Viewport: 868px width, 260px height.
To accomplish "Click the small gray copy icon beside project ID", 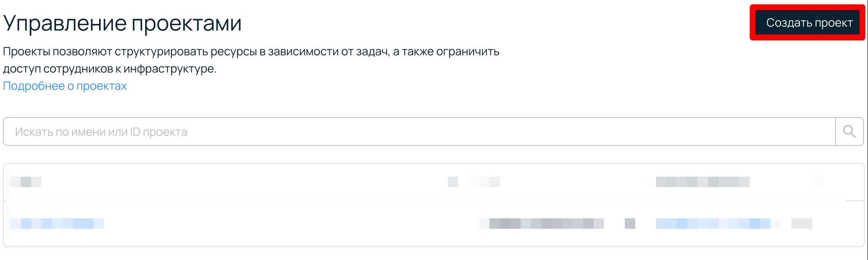I will pos(630,223).
